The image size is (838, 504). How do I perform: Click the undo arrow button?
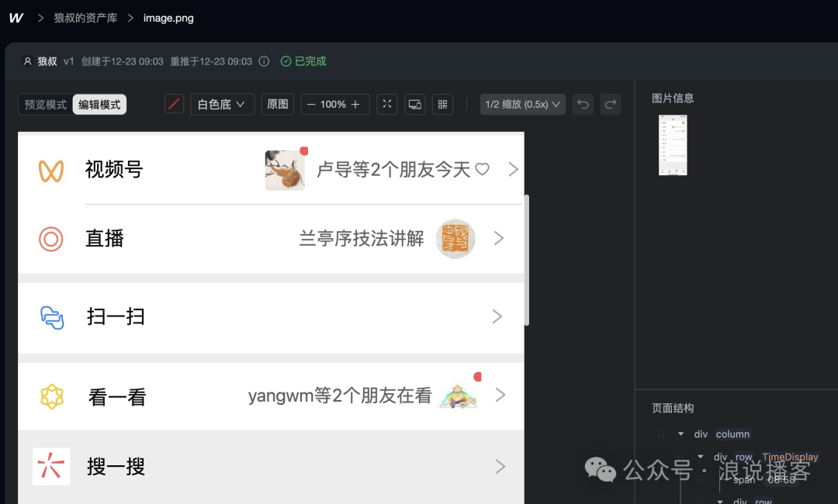tap(583, 104)
